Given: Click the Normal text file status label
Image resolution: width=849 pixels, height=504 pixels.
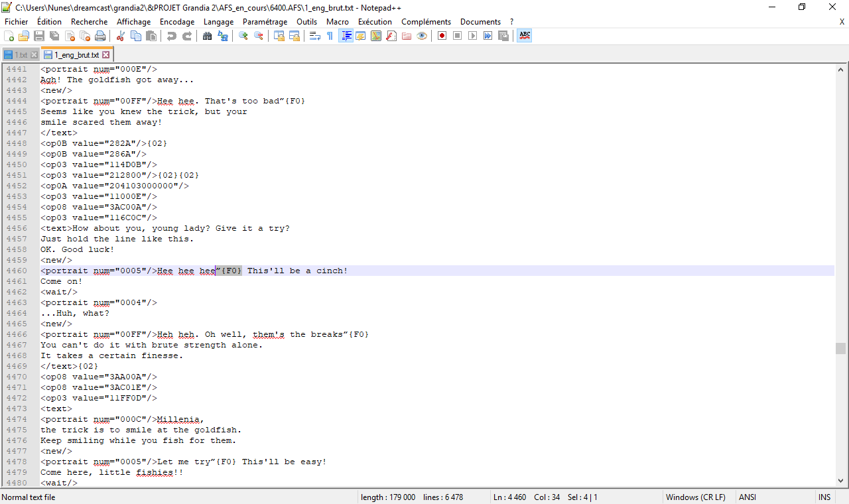Looking at the screenshot, I should tap(29, 497).
